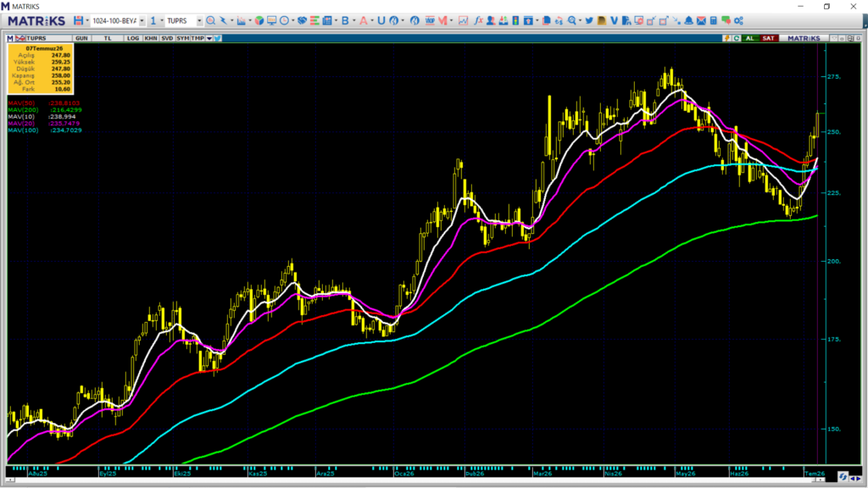Select the GUN period tab
868x488 pixels.
coord(81,38)
